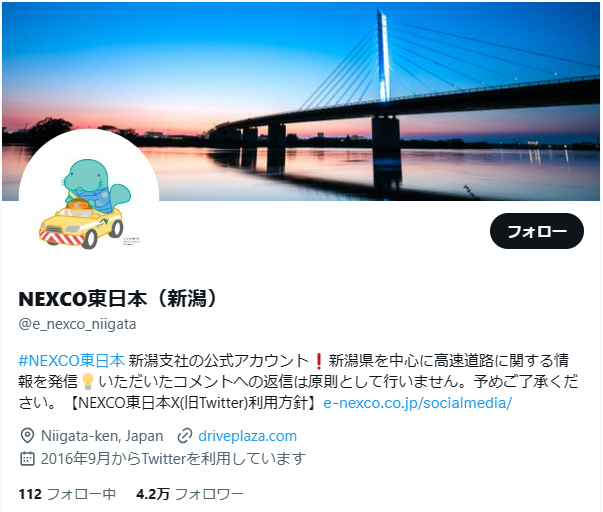This screenshot has width=603, height=512.
Task: Click the lit bridge tower in banner
Action: [382, 56]
